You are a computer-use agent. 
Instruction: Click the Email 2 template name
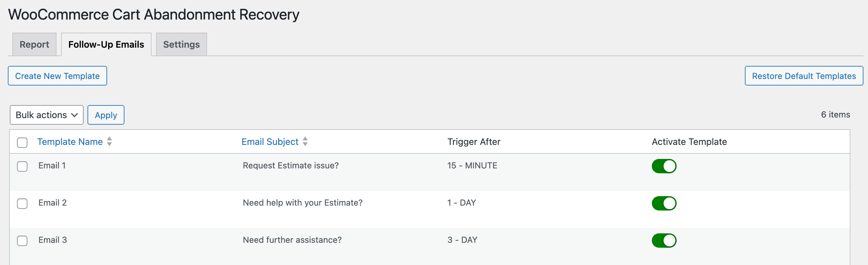[53, 203]
